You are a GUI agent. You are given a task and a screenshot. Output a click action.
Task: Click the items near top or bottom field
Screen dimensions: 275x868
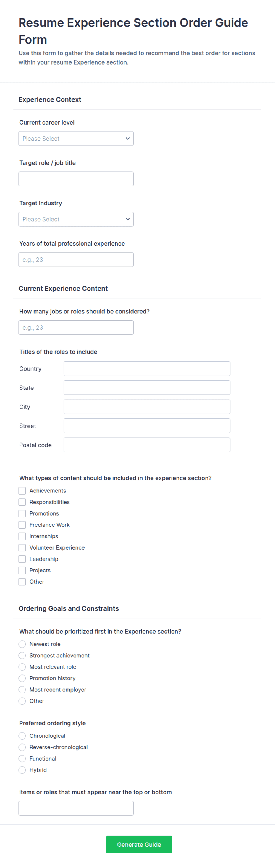click(x=76, y=808)
